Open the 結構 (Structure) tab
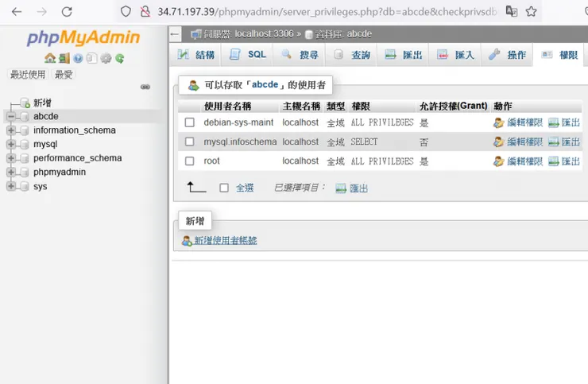Viewport: 588px width, 384px height. (195, 55)
